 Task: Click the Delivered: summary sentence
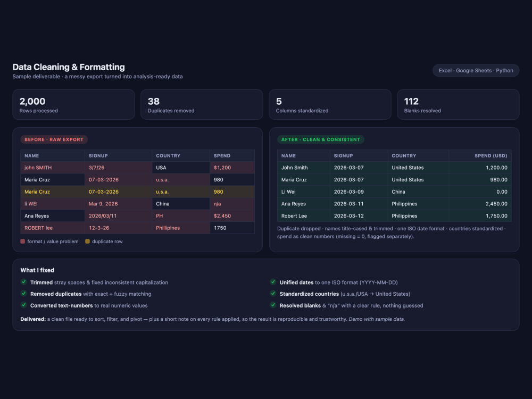click(x=213, y=319)
